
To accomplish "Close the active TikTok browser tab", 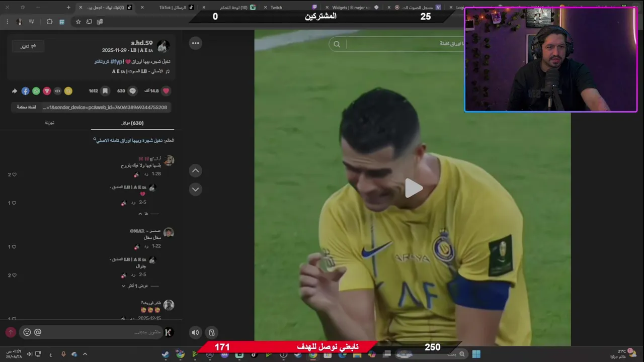I will (80, 8).
